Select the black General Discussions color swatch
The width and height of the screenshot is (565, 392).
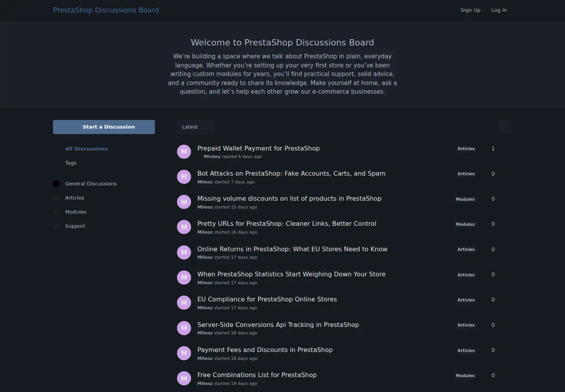tap(56, 184)
